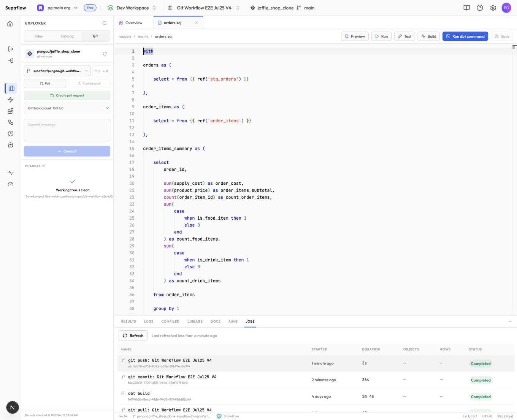The image size is (517, 420).
Task: Click the marts breadcrumb link
Action: (x=143, y=36)
